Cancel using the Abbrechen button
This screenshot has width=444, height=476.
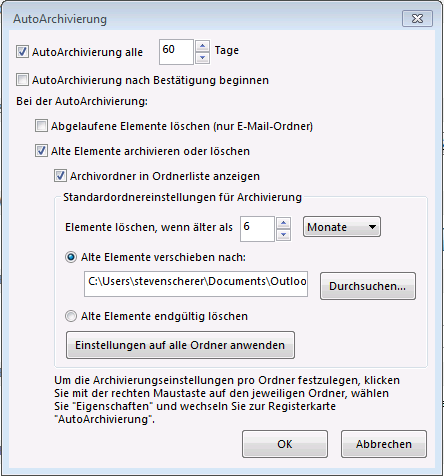[384, 444]
